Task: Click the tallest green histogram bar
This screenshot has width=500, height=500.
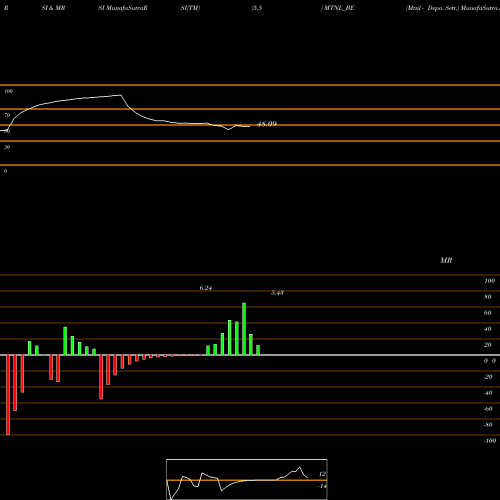Action: (x=244, y=329)
